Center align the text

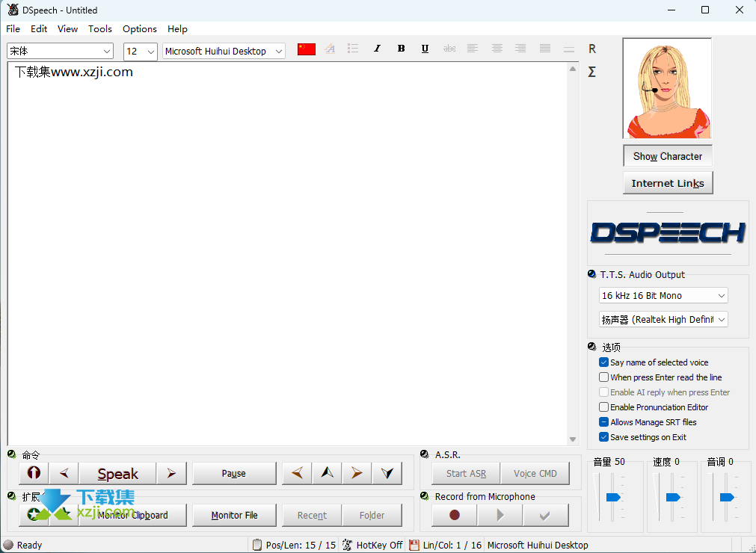point(497,49)
